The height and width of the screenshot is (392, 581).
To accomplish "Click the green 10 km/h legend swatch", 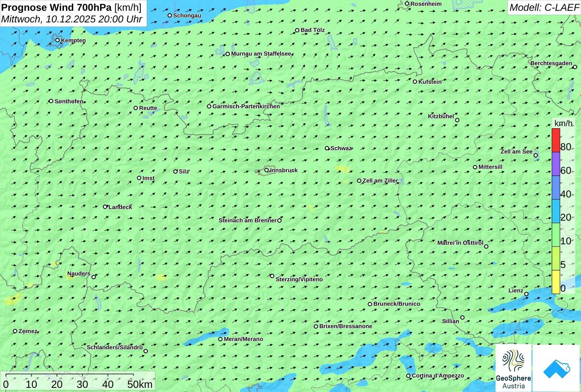I will click(556, 235).
